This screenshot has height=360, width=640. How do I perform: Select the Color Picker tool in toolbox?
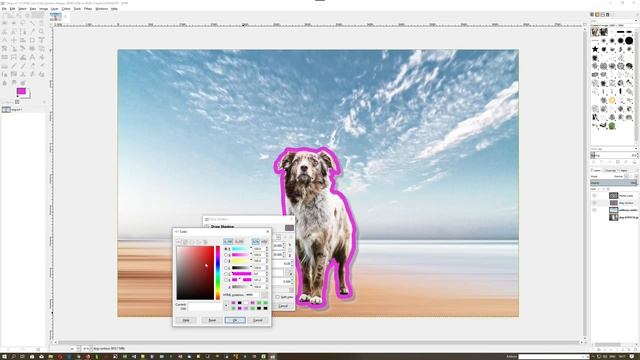pyautogui.click(x=32, y=31)
